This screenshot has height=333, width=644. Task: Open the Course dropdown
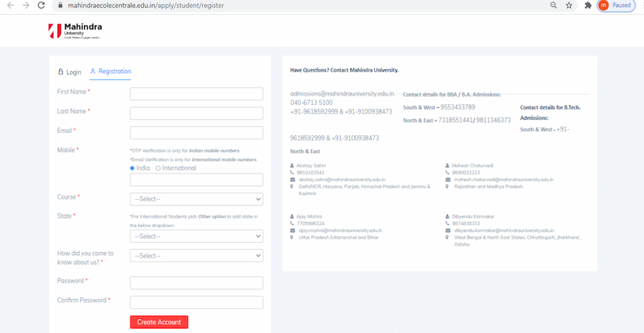pyautogui.click(x=196, y=199)
